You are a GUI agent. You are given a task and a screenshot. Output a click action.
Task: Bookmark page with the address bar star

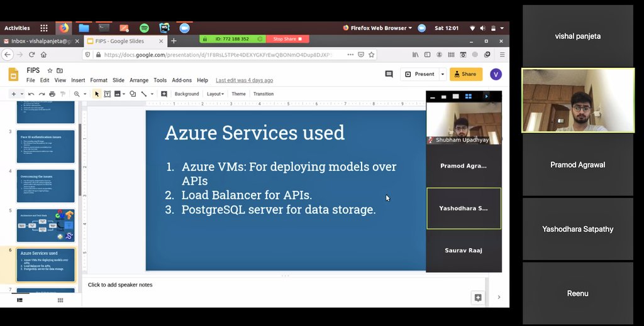coord(371,55)
